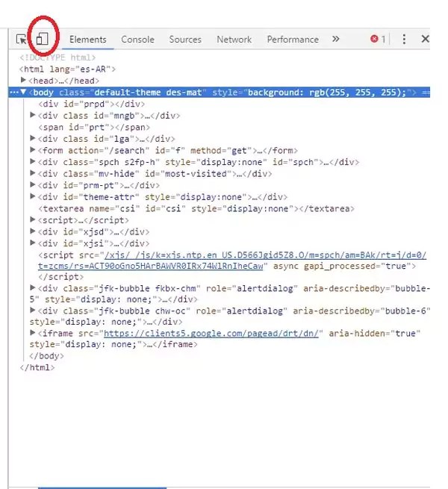The image size is (448, 489).
Task: Click the "default-theme des-mat" class value
Action: pos(148,93)
